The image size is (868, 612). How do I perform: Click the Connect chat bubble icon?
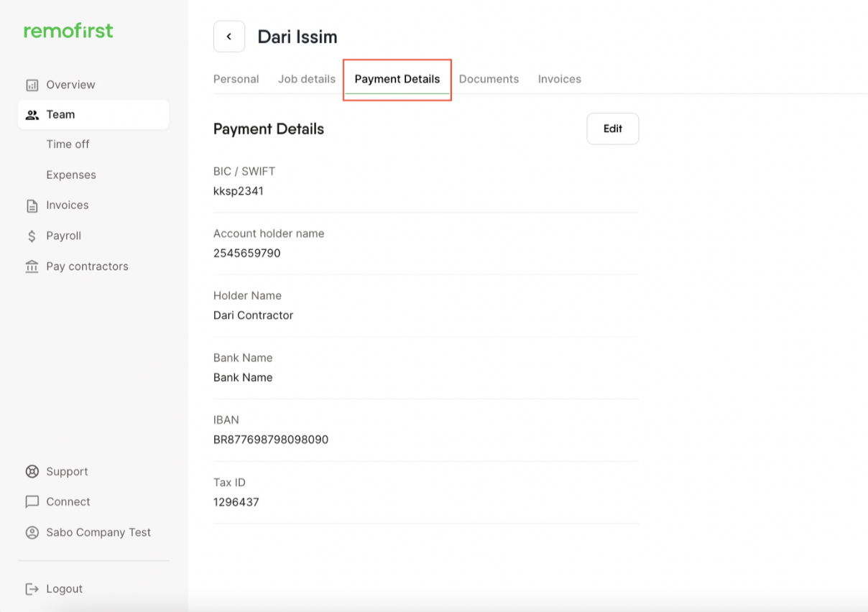[32, 502]
